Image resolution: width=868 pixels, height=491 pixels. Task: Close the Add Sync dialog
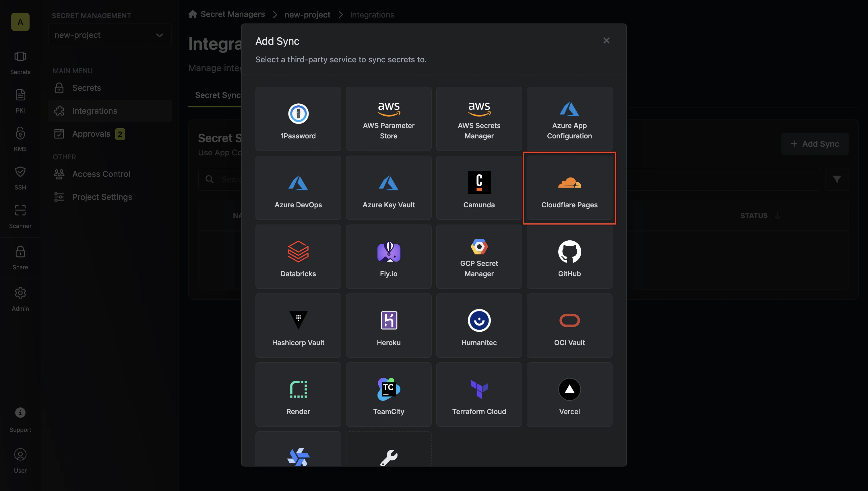coord(606,40)
